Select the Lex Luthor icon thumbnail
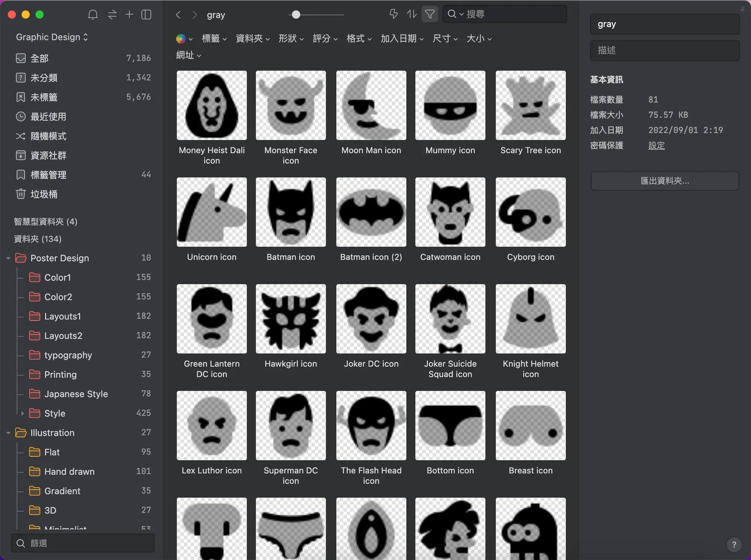The image size is (751, 560). (212, 426)
